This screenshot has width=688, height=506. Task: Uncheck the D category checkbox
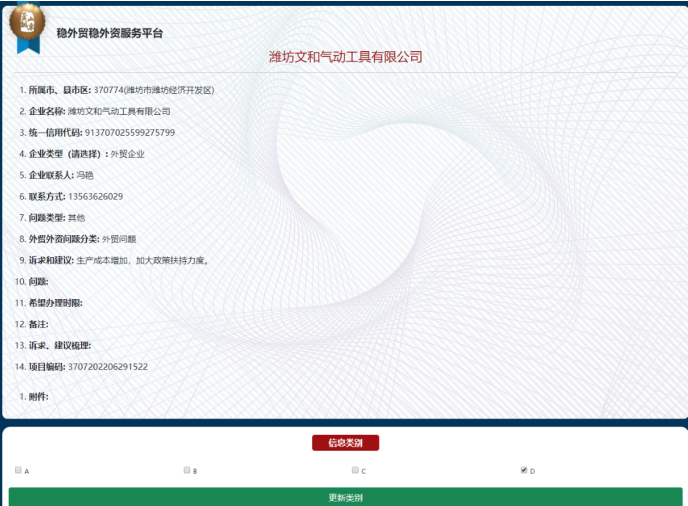524,470
